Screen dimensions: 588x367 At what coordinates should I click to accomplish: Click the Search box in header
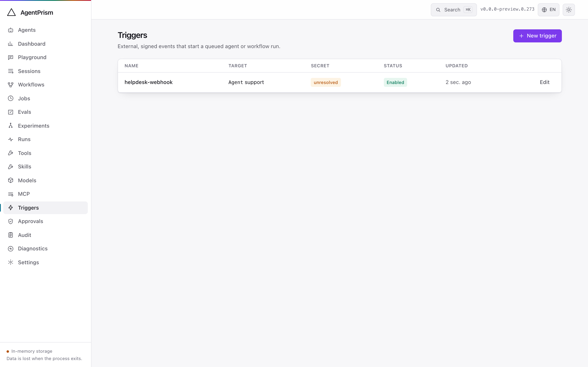click(454, 10)
